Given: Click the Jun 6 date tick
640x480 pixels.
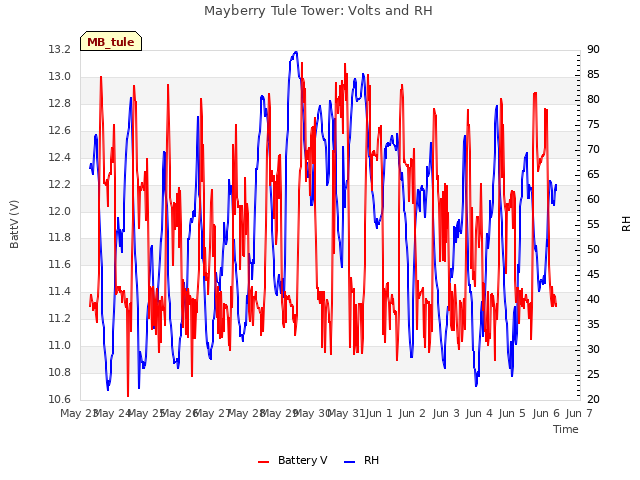Looking at the screenshot, I should [x=546, y=413].
